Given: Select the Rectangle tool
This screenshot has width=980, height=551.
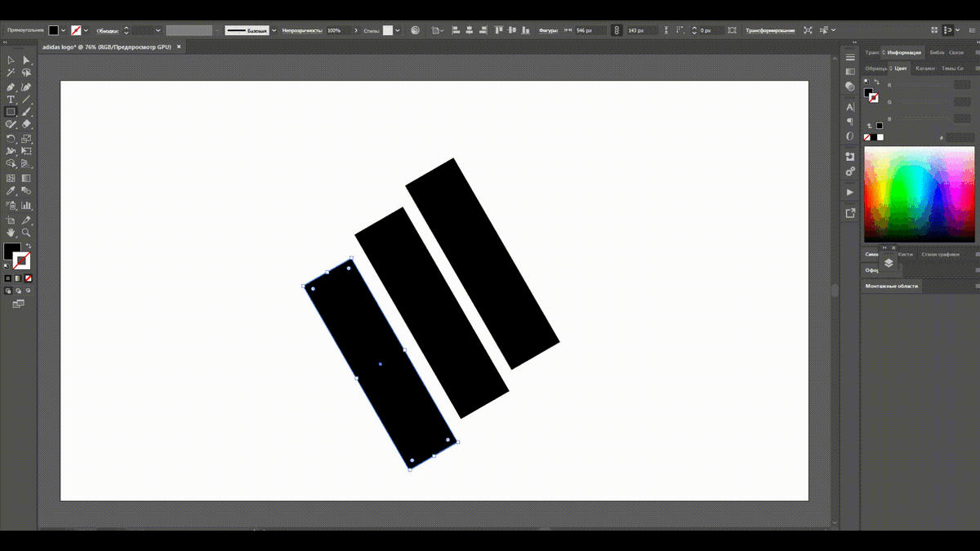Looking at the screenshot, I should coord(11,112).
